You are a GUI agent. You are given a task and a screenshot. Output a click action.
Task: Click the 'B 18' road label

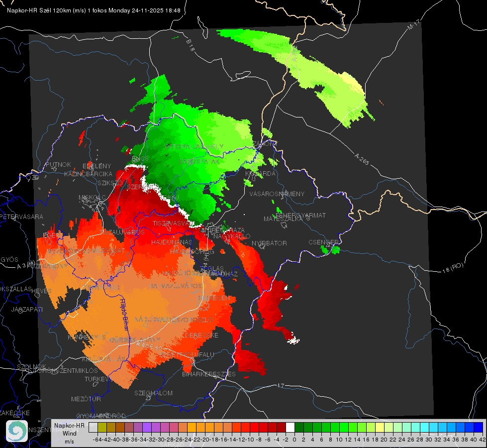tap(190, 45)
